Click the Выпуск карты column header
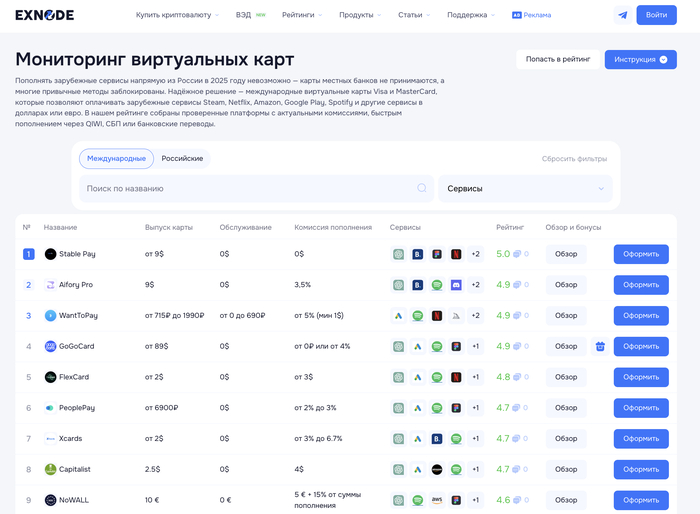The image size is (700, 514). [x=169, y=227]
